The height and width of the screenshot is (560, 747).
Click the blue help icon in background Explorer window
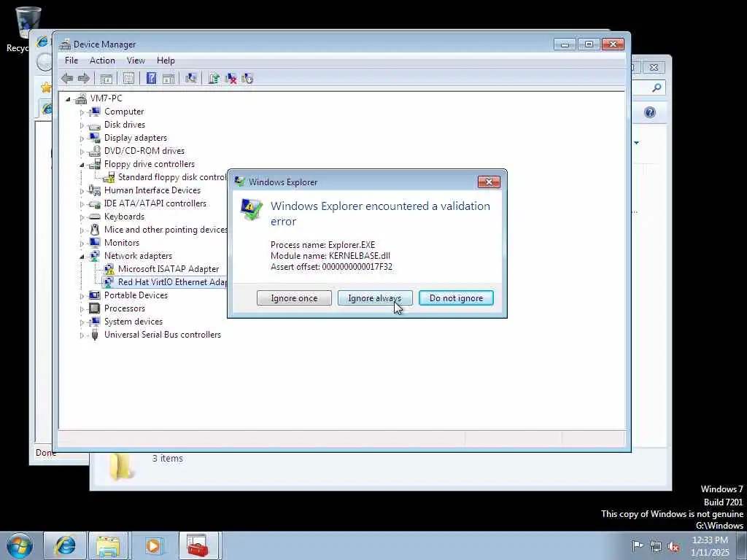pyautogui.click(x=650, y=112)
